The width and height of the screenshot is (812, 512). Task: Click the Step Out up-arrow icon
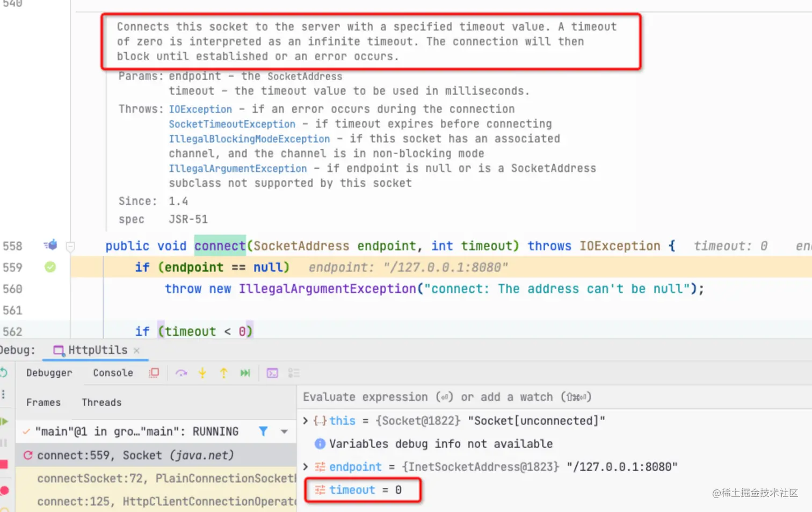(x=223, y=372)
